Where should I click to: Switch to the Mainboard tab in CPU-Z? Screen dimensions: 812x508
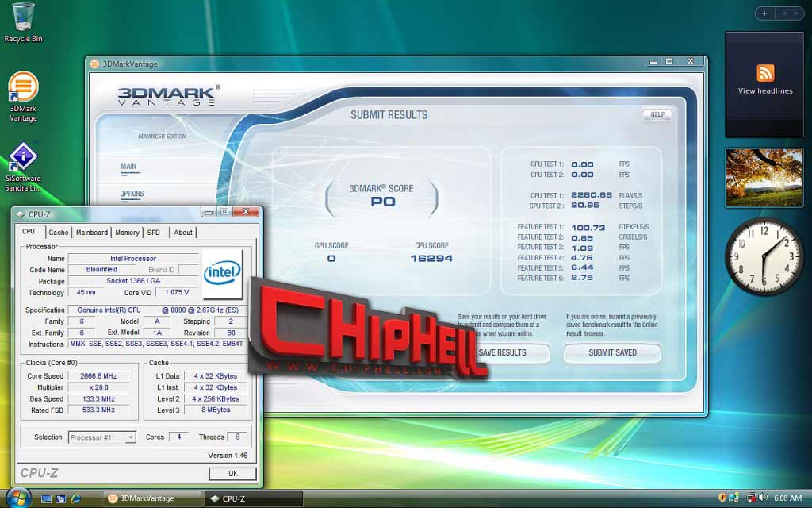(92, 233)
